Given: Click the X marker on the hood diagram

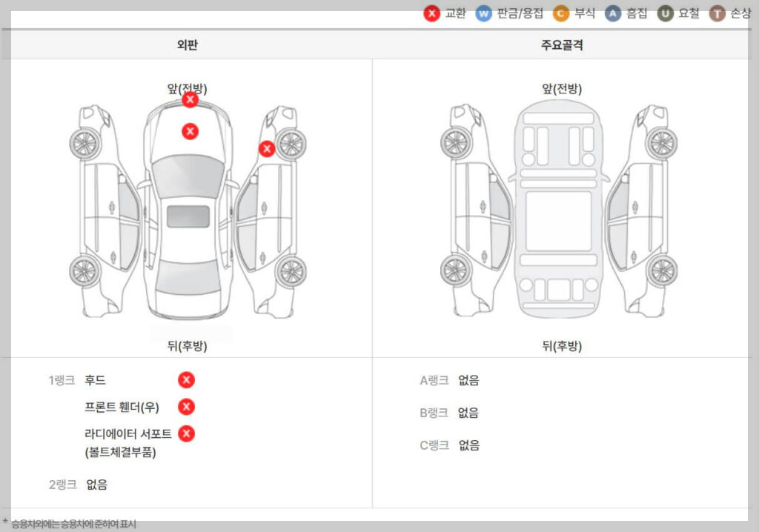Looking at the screenshot, I should coord(190,132).
